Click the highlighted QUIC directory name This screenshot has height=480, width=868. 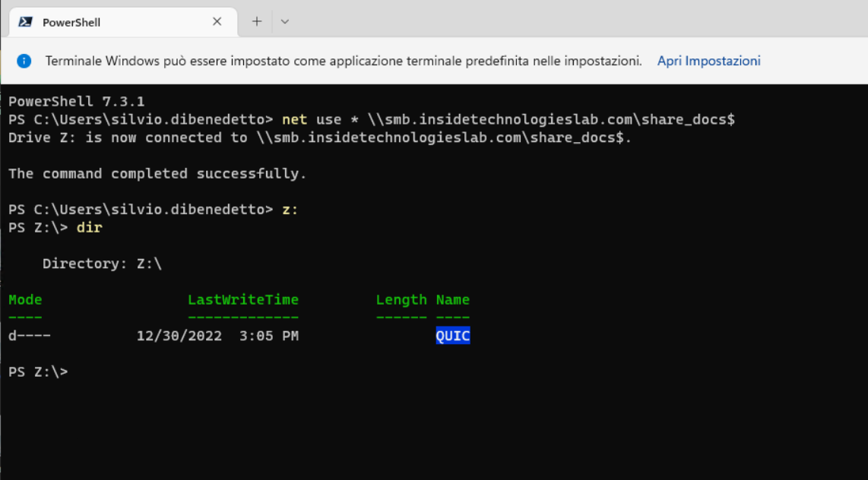(x=453, y=336)
